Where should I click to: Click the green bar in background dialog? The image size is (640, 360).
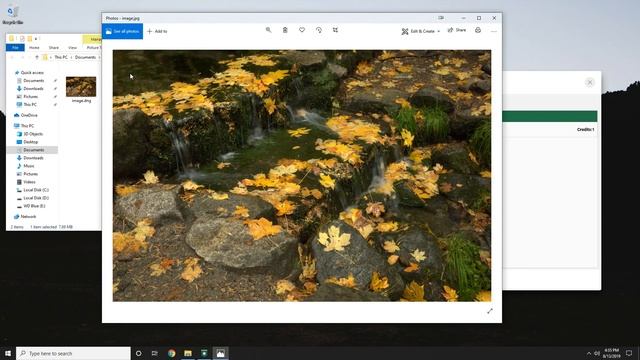550,116
